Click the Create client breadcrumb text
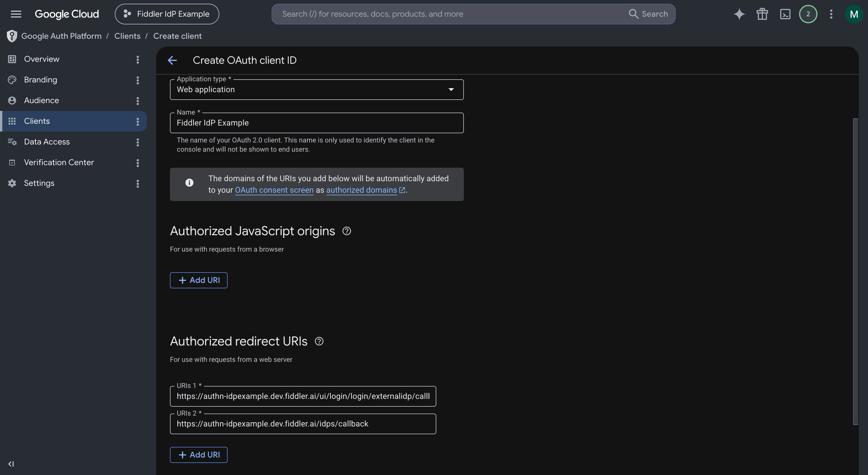The image size is (868, 475). coord(177,36)
